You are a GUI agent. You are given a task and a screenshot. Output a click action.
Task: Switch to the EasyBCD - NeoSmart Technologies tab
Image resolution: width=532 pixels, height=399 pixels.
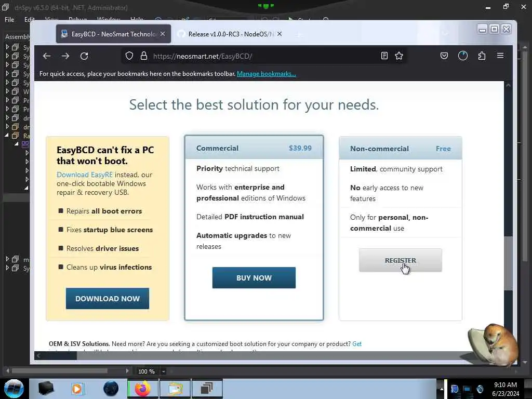[113, 34]
